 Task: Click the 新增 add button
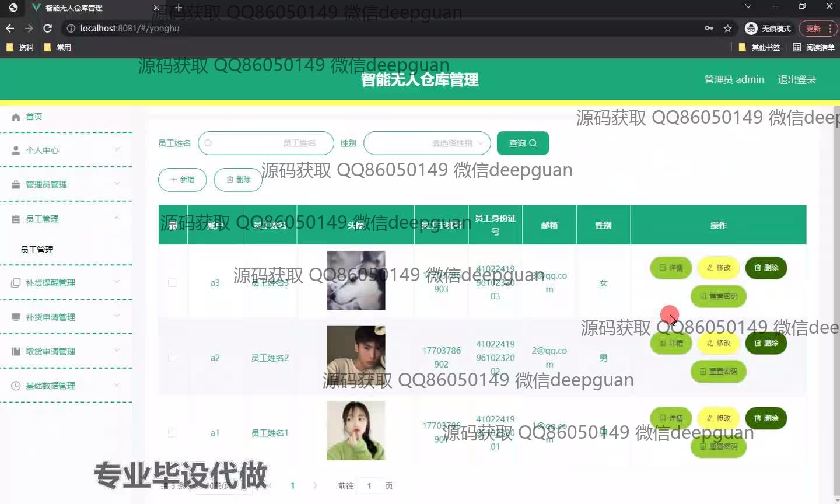click(183, 180)
